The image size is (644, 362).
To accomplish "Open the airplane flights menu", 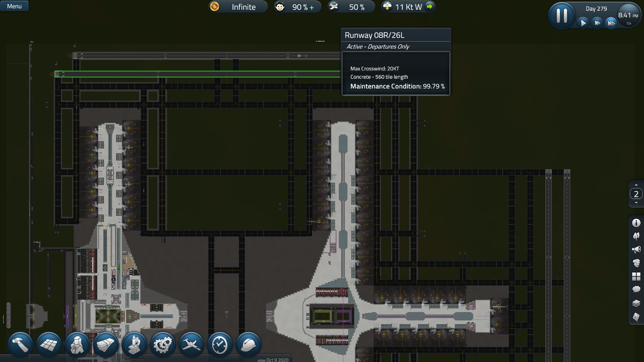I will coord(191,344).
